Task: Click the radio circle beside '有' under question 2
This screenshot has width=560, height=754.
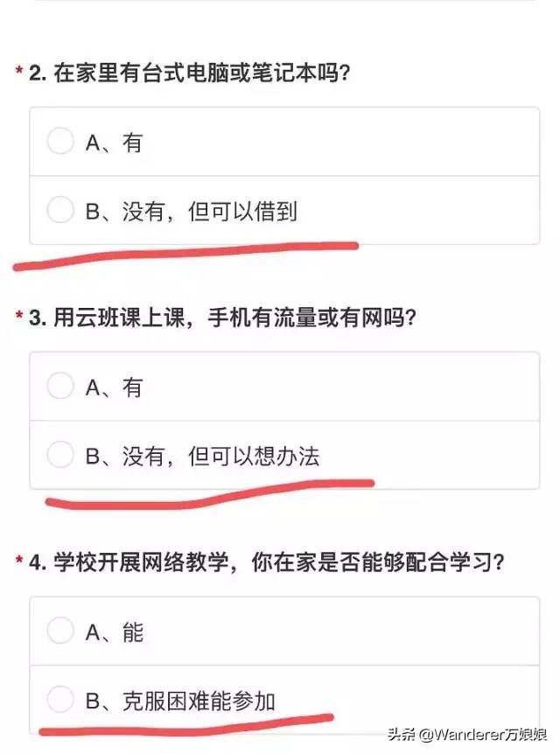Action: point(60,142)
